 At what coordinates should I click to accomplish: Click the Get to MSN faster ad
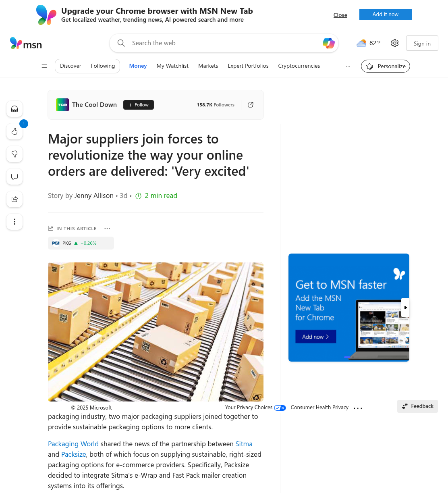tap(349, 308)
